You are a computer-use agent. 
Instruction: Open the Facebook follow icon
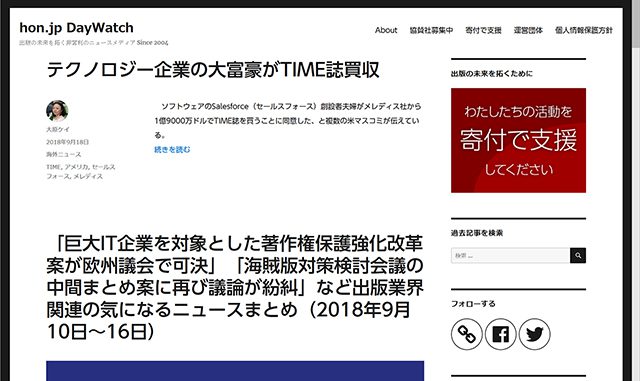[500, 334]
